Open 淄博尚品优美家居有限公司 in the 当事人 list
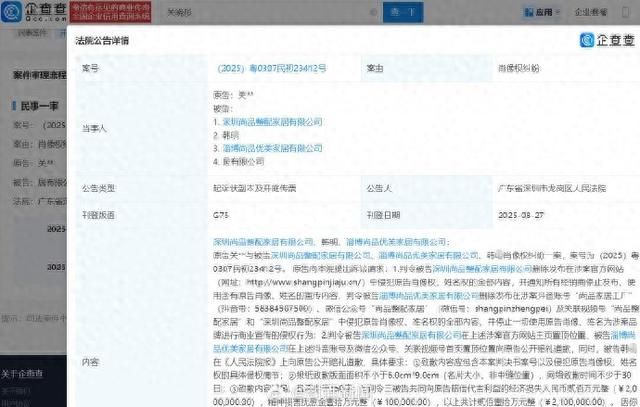This screenshot has width=640, height=407. [x=272, y=148]
